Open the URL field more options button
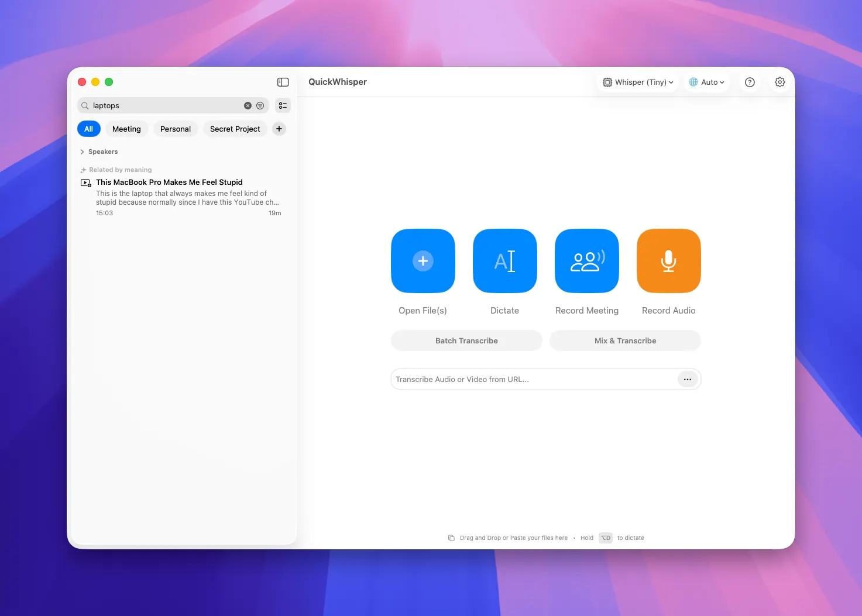 point(688,379)
